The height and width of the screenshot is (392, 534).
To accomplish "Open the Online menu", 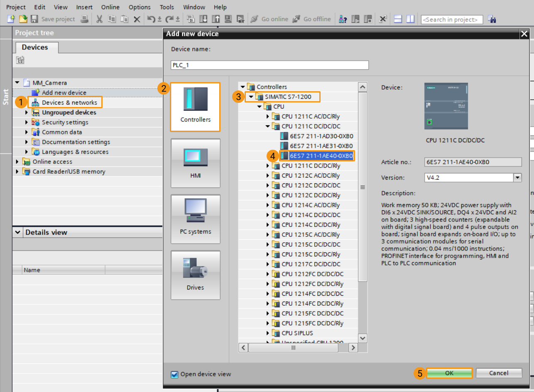I will (x=110, y=7).
